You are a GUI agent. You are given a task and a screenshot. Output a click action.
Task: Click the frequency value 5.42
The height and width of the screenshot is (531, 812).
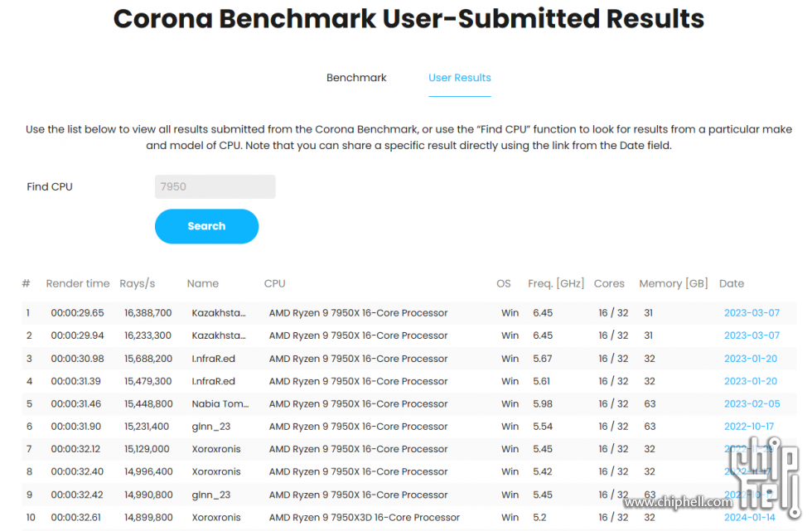pyautogui.click(x=542, y=472)
